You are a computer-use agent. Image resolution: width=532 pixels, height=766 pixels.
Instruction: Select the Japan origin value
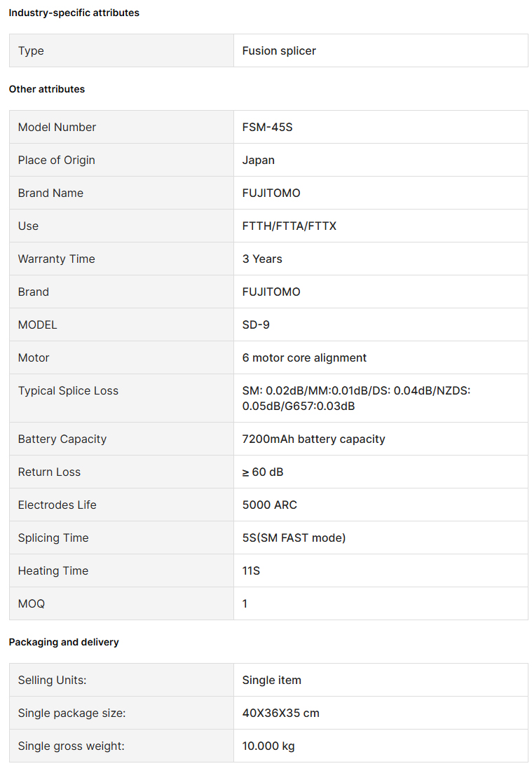[x=258, y=160]
